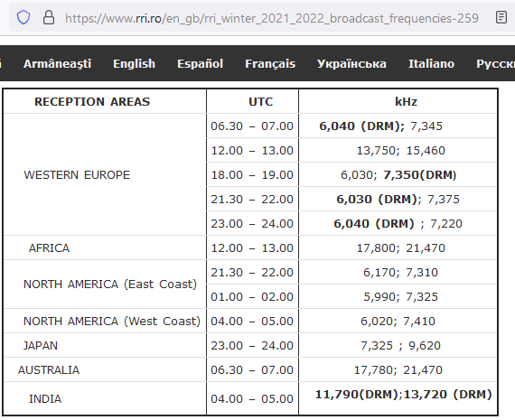Click the 13,750; 15,460 frequency cell

398,151
